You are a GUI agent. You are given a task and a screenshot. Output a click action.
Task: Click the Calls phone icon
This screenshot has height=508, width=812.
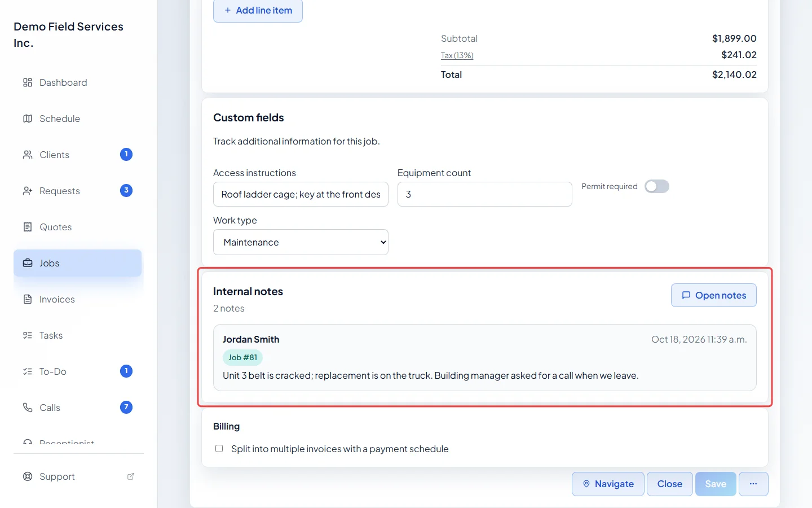[x=28, y=408]
